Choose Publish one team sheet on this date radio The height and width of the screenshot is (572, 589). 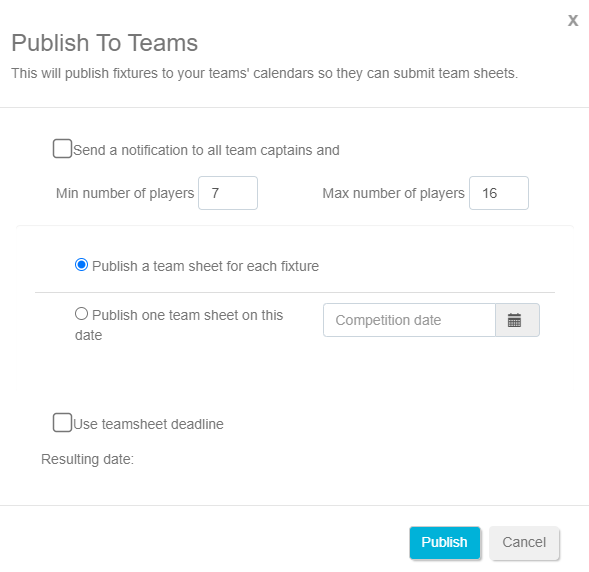[x=82, y=314]
